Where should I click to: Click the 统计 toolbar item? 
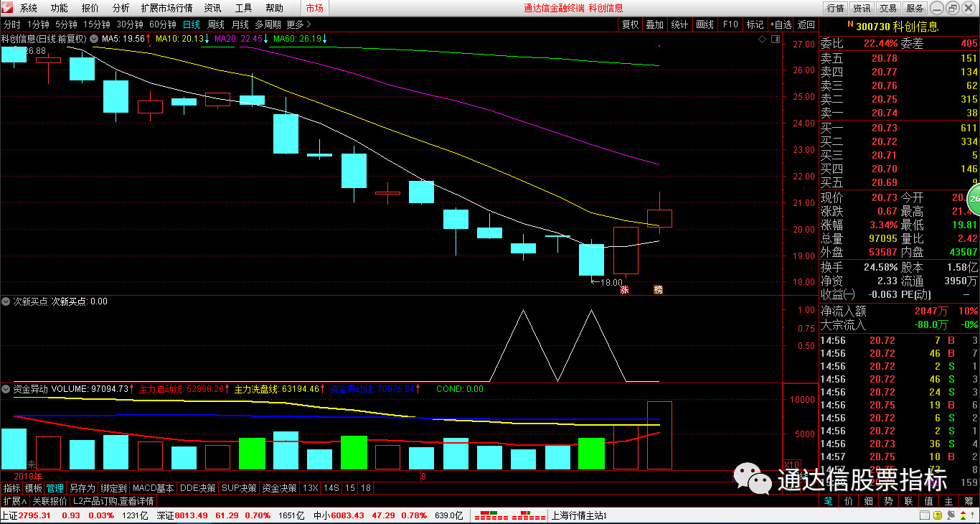679,24
